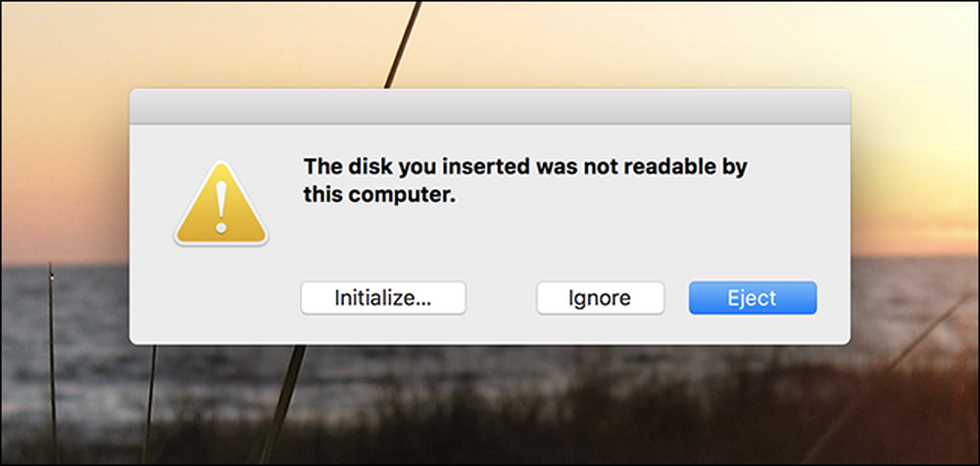The width and height of the screenshot is (980, 466).
Task: Open Disk Utility with the Initialize... button
Action: point(383,297)
